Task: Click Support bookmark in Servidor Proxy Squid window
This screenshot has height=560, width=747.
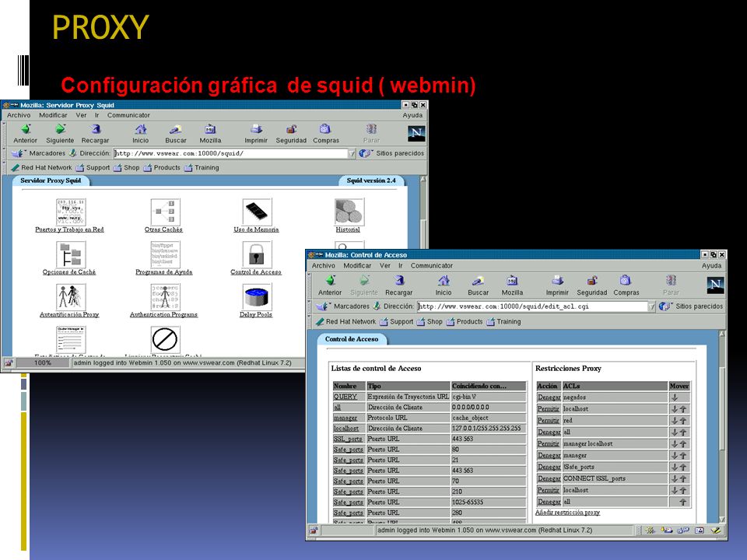Action: (x=93, y=168)
